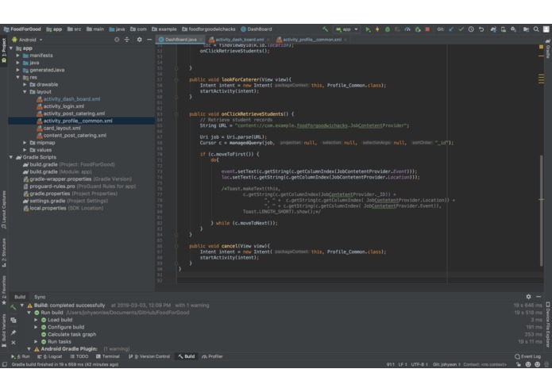Open the Gradle side panel
This screenshot has width=552, height=392.
548,49
